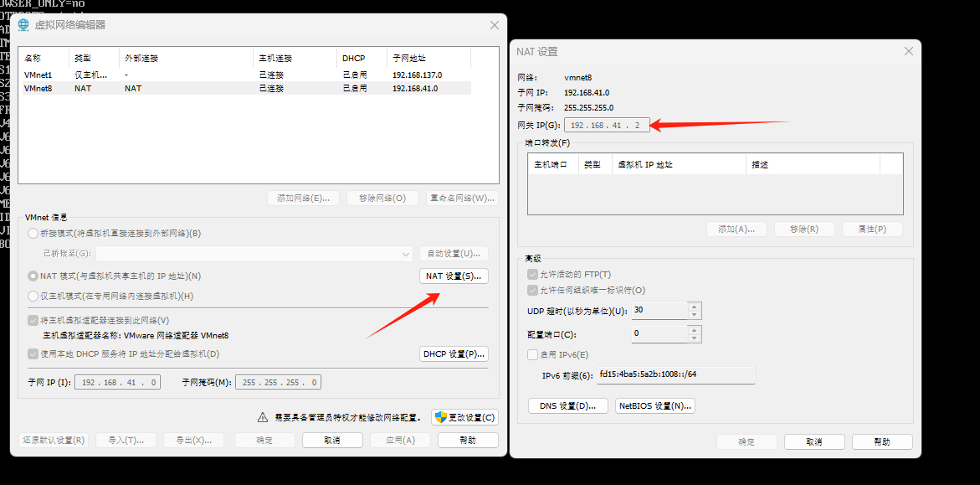Increase 配置端口 value with up arrow

point(695,330)
